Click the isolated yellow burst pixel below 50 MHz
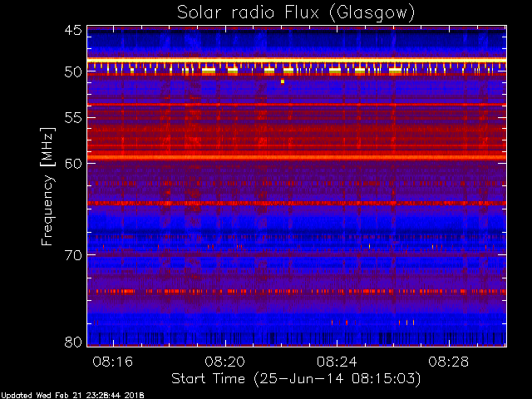 pyautogui.click(x=283, y=81)
